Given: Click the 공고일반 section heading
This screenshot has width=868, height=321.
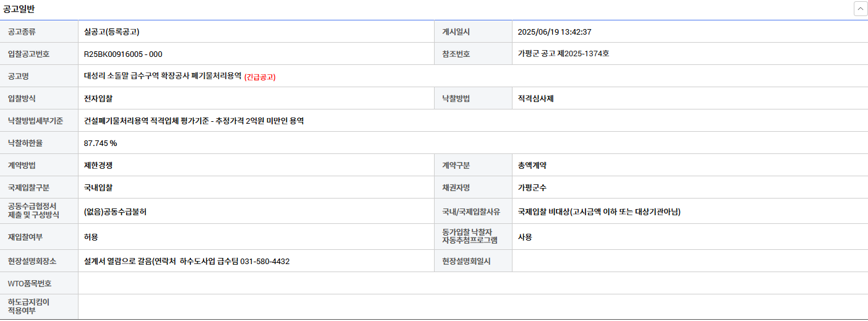Looking at the screenshot, I should pyautogui.click(x=19, y=9).
